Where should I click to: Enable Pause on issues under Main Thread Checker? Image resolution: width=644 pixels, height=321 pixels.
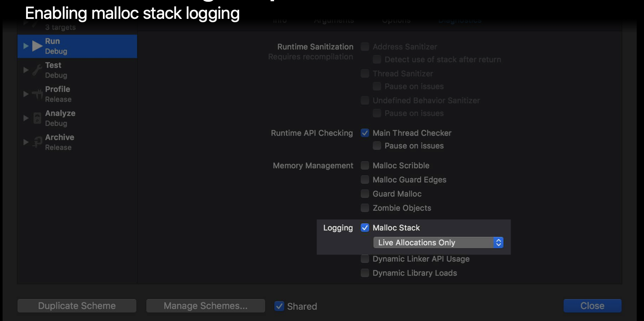[377, 146]
